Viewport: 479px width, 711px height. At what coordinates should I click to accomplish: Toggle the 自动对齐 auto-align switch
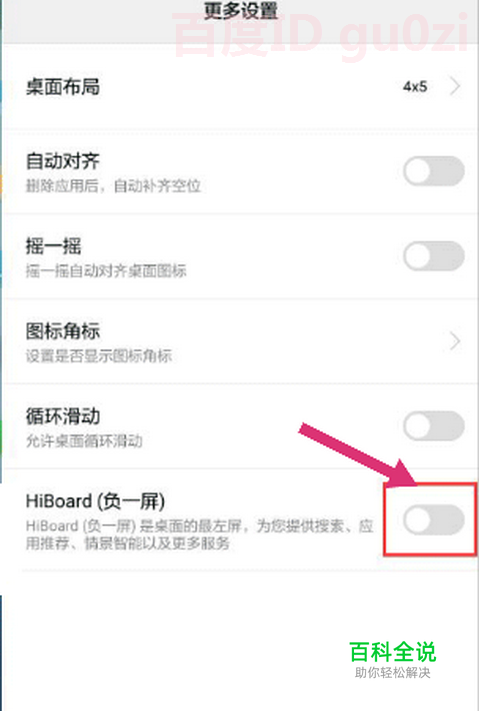434,171
